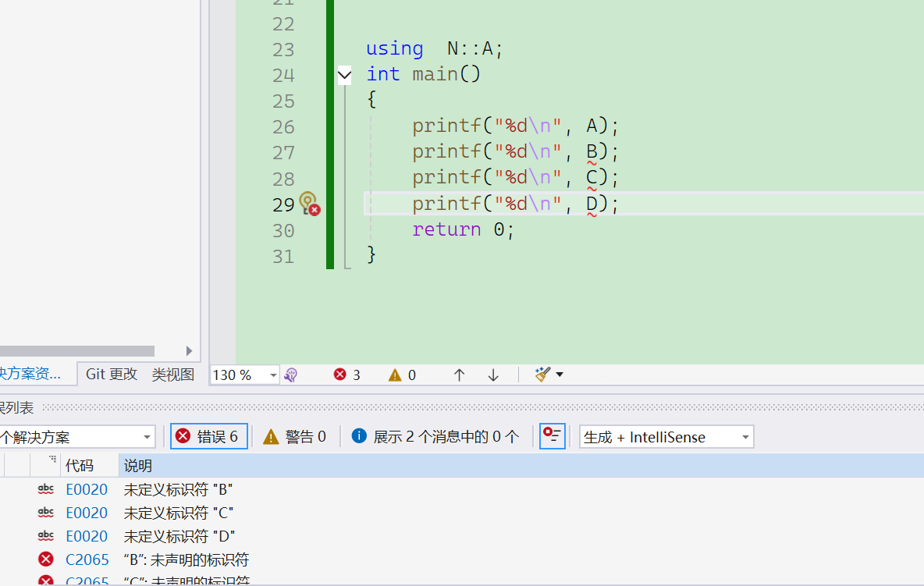Image resolution: width=924 pixels, height=586 pixels.
Task: Open E0020 link for undefined identifier "D"
Action: tap(87, 537)
